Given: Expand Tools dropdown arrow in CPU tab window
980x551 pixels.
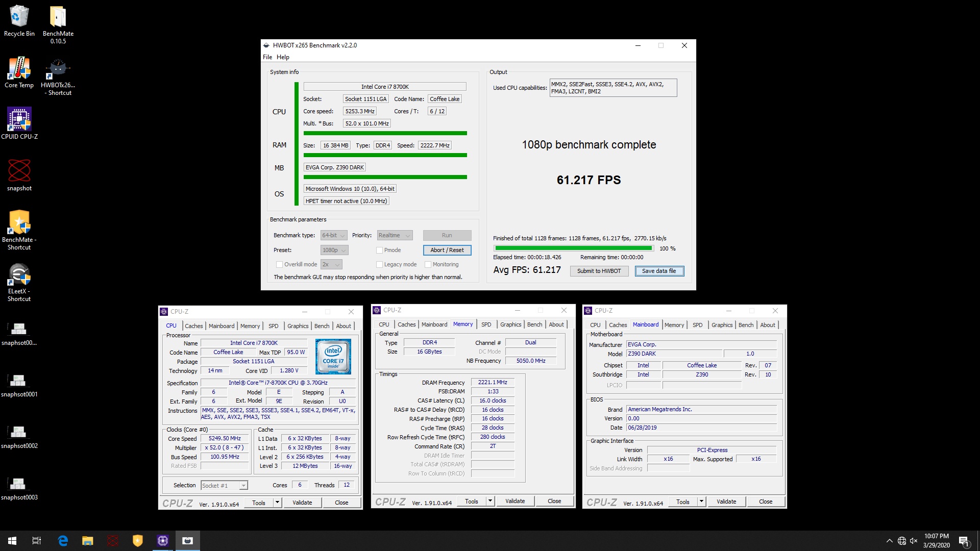Looking at the screenshot, I should (277, 503).
